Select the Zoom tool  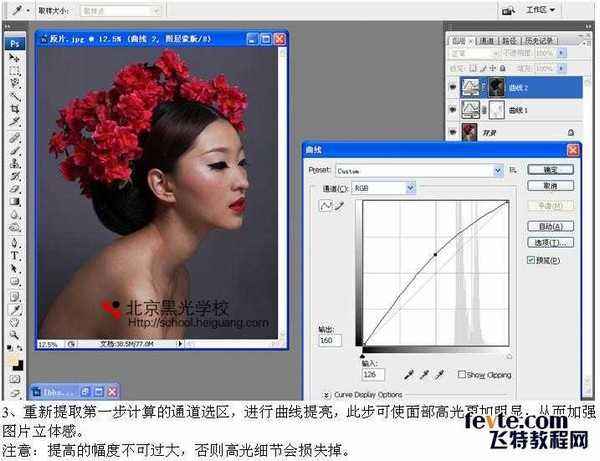click(x=15, y=335)
